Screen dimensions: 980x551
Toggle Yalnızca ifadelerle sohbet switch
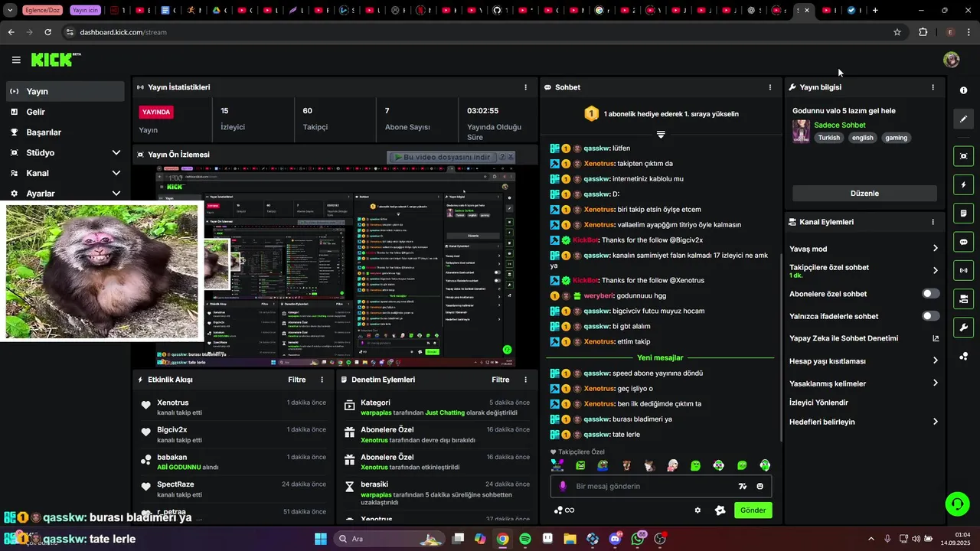tap(930, 316)
